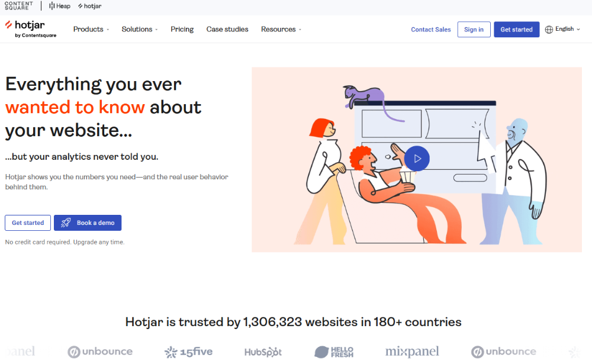This screenshot has width=592, height=364.
Task: Select the mixpanel logo in the carousel
Action: (x=414, y=350)
